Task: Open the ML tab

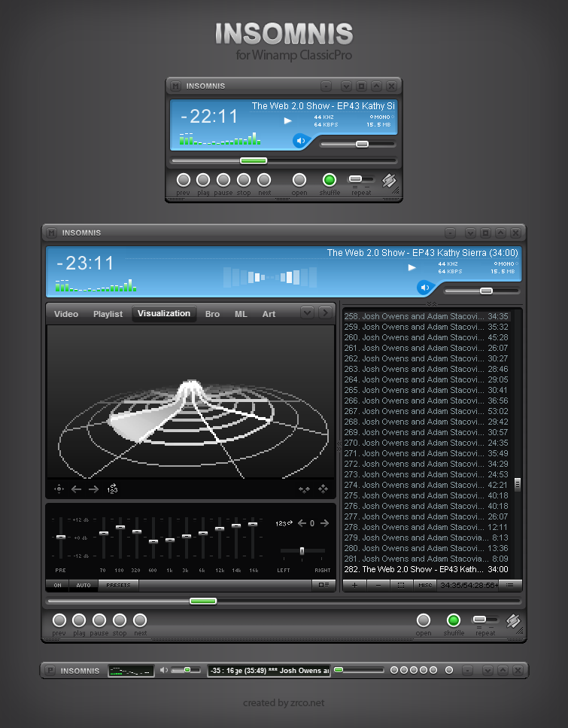Action: click(241, 314)
